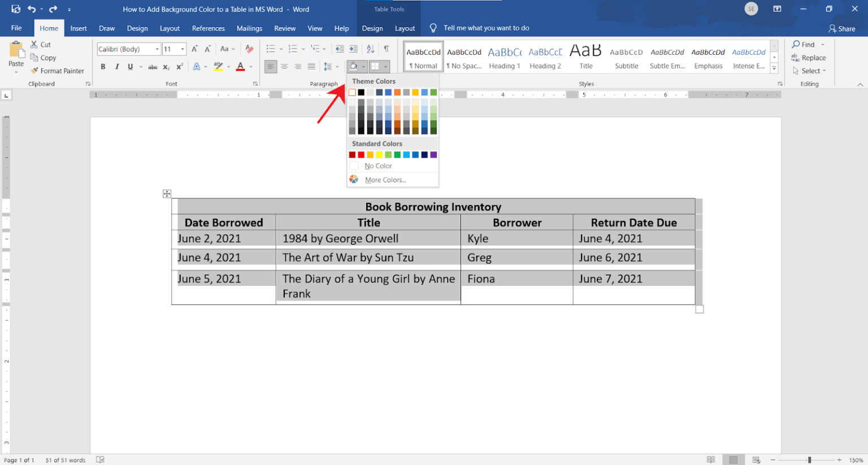Open the Select dropdown in Editing
868x465 pixels.
809,71
